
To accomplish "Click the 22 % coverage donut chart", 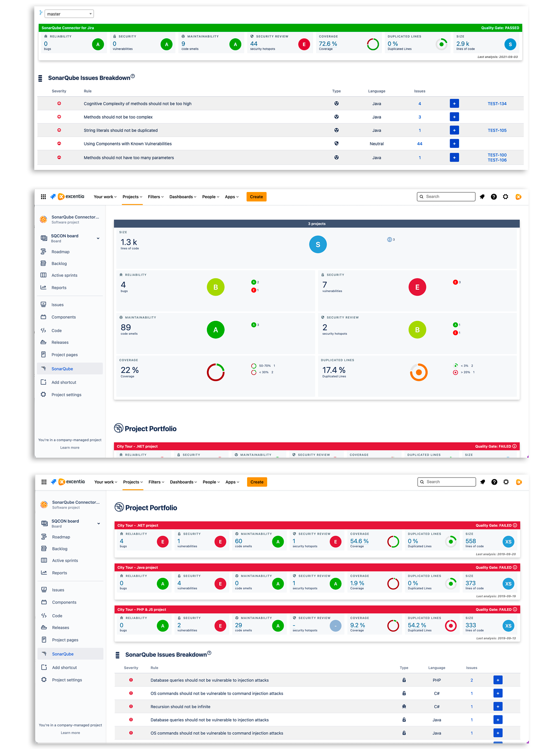I will click(216, 372).
